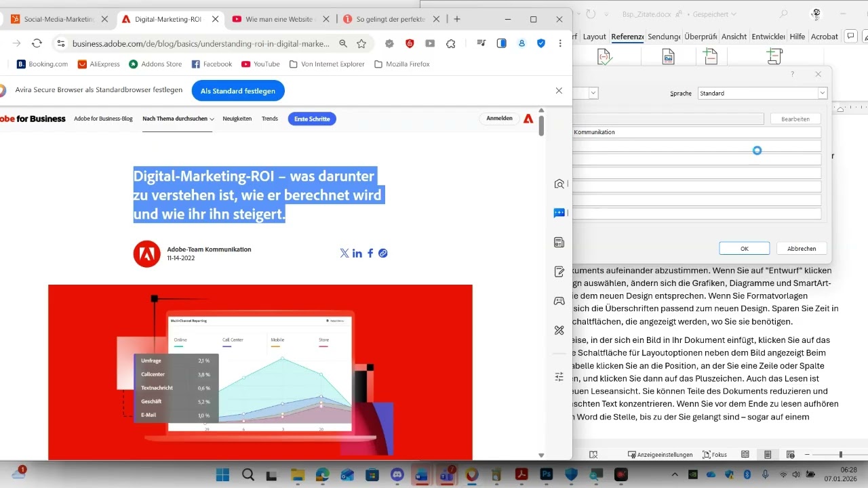
Task: Share the article on X
Action: (x=344, y=253)
